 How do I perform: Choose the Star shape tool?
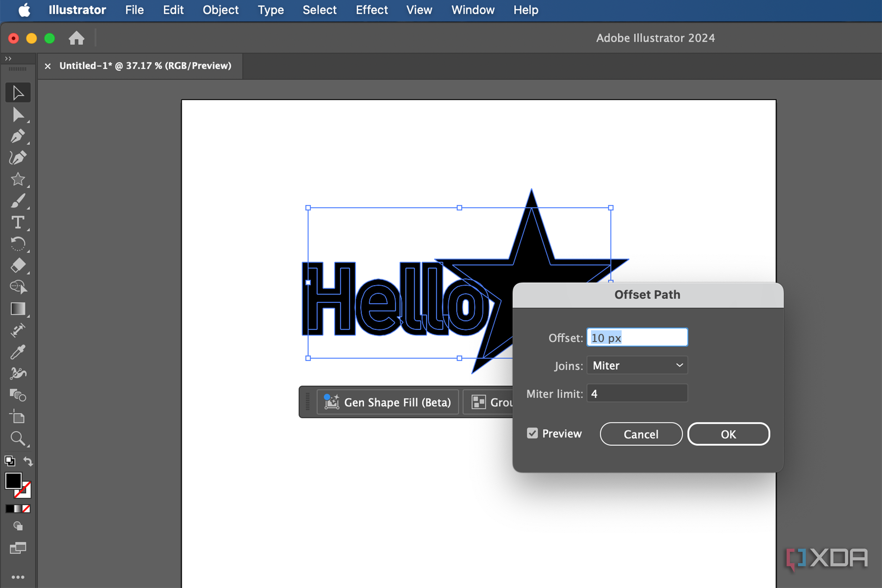point(18,180)
